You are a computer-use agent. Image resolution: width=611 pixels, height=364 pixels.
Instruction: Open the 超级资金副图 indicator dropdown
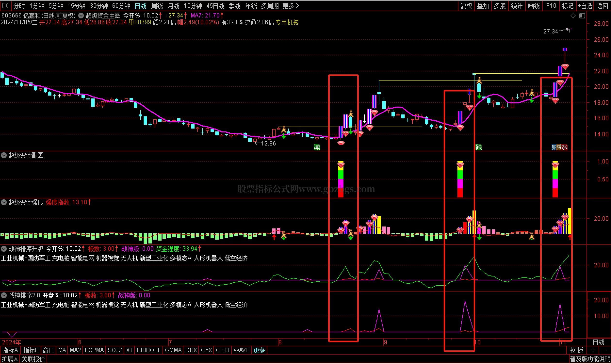[x=4, y=155]
